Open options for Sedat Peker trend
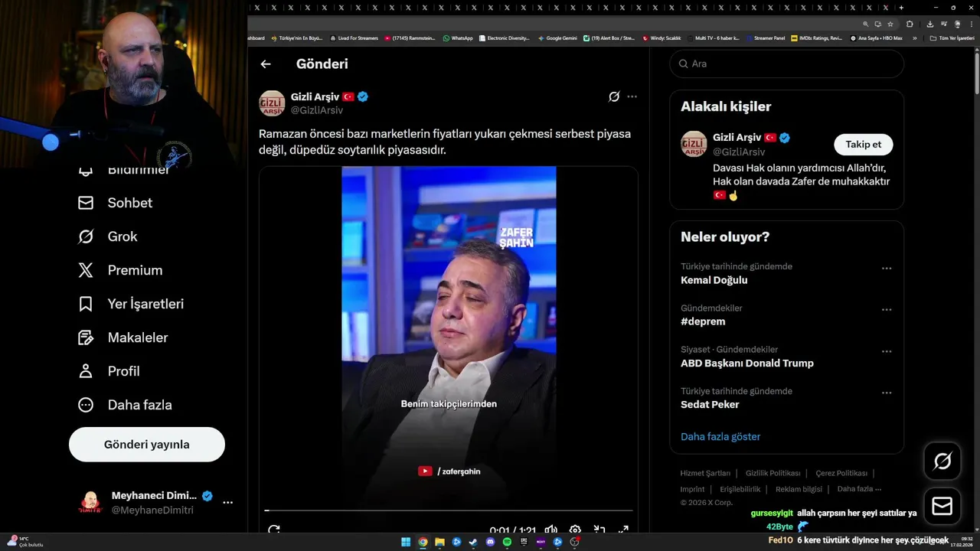980x551 pixels. pyautogui.click(x=887, y=393)
